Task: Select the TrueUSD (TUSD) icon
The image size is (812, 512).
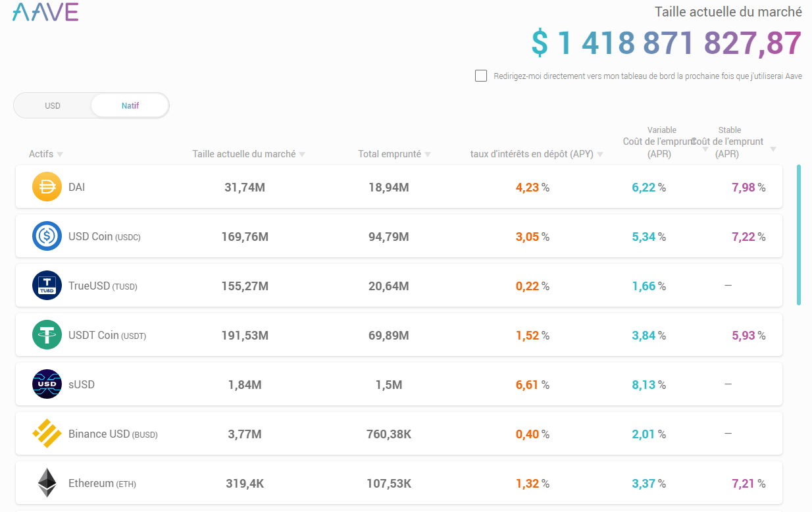Action: (x=47, y=286)
